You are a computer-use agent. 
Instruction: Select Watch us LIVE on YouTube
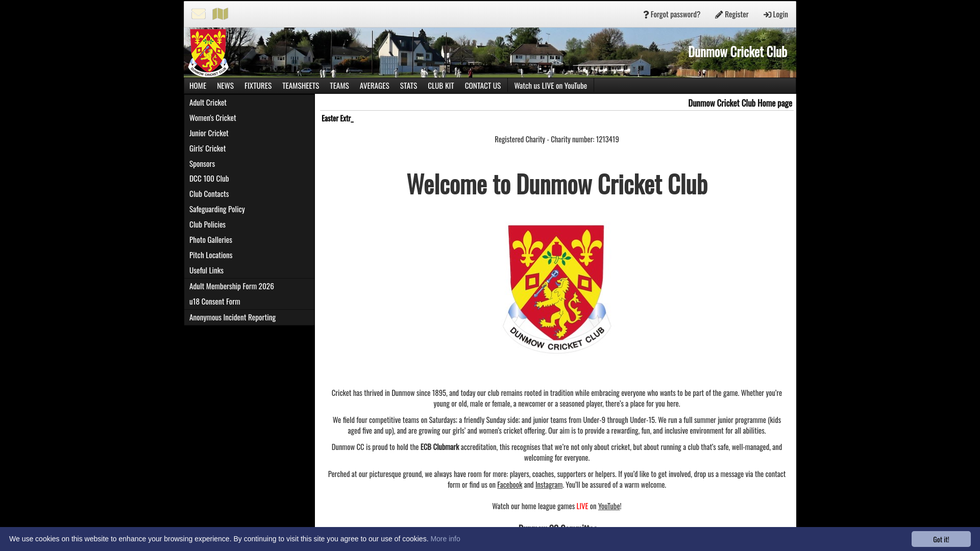pos(551,86)
